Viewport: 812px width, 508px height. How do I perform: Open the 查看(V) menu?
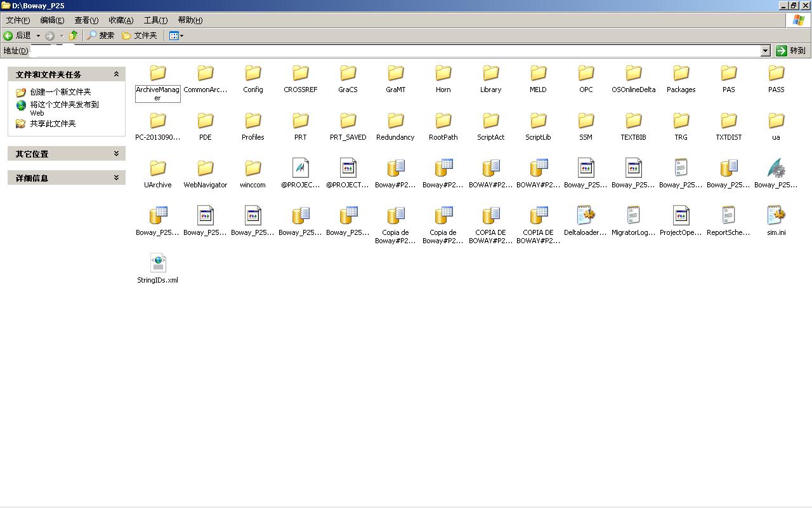tap(86, 20)
